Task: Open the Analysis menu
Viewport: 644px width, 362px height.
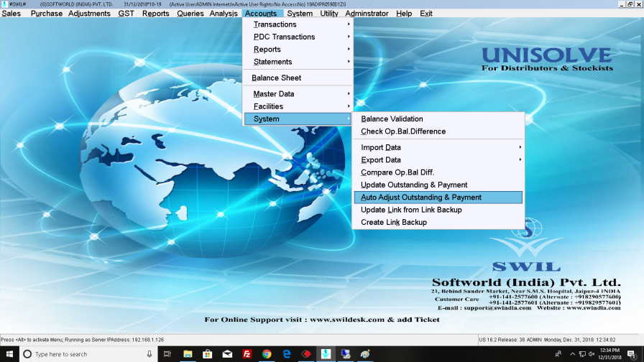Action: (224, 14)
